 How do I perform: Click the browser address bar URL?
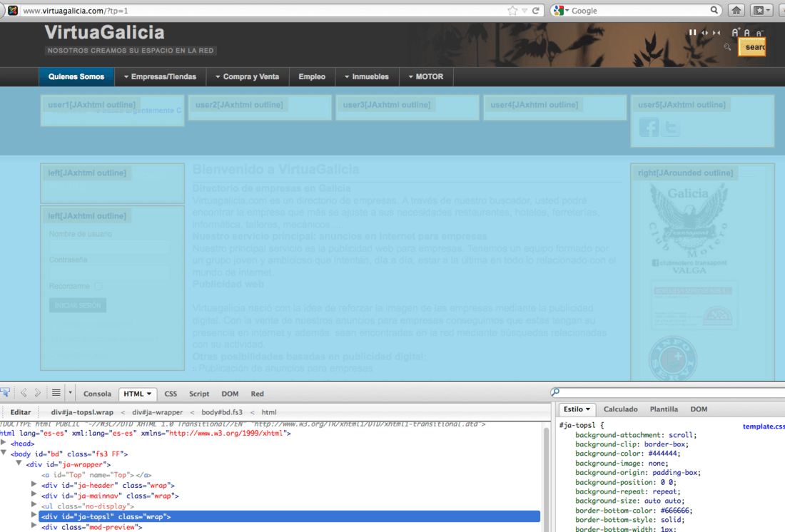[76, 11]
